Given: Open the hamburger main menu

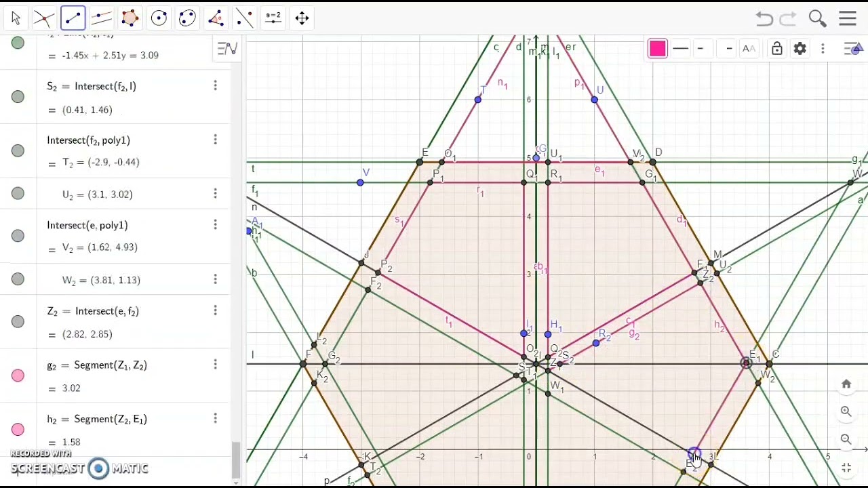Looking at the screenshot, I should pos(848,18).
